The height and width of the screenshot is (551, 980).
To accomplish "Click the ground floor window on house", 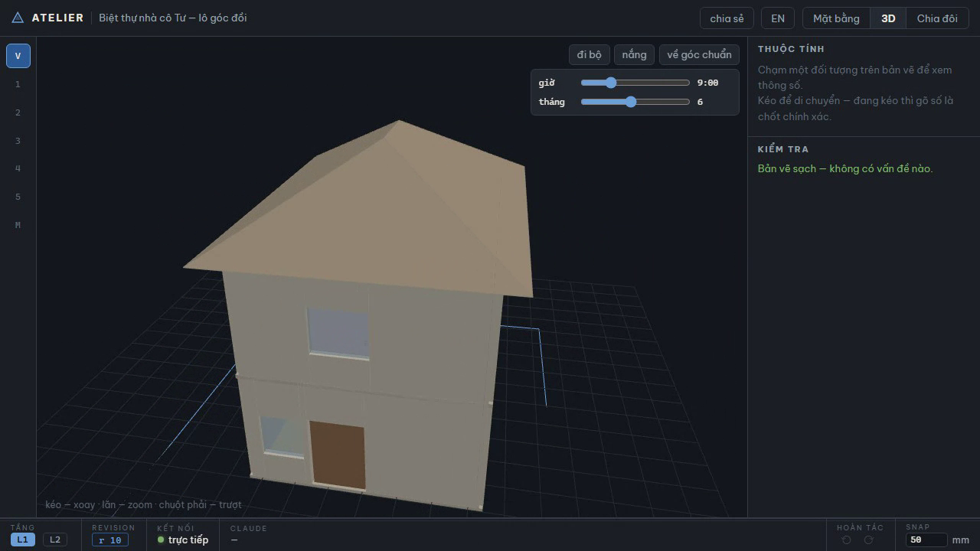I will (x=283, y=437).
